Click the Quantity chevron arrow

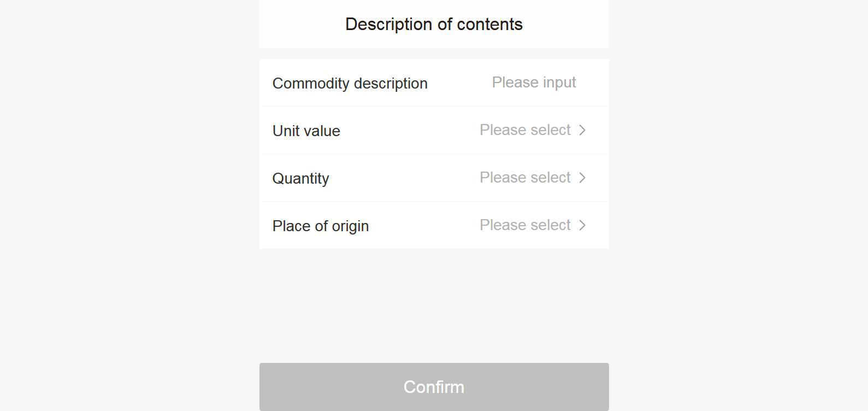click(582, 178)
